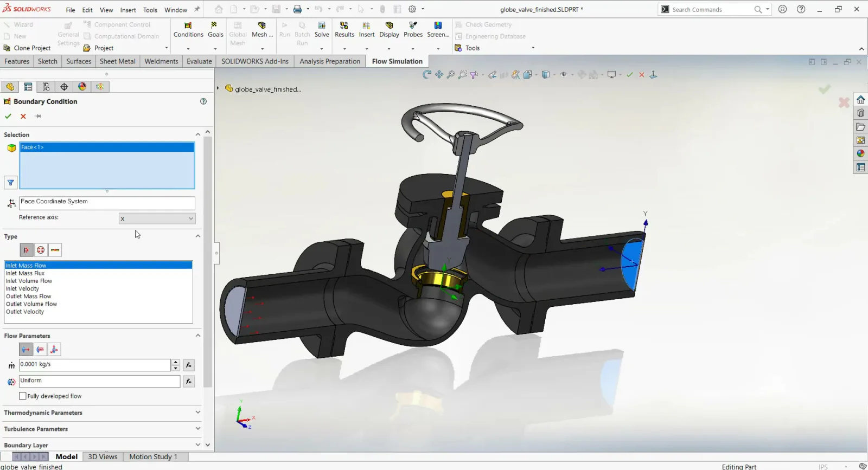The width and height of the screenshot is (868, 470).
Task: Open Boundary Condition help icon
Action: tap(203, 101)
